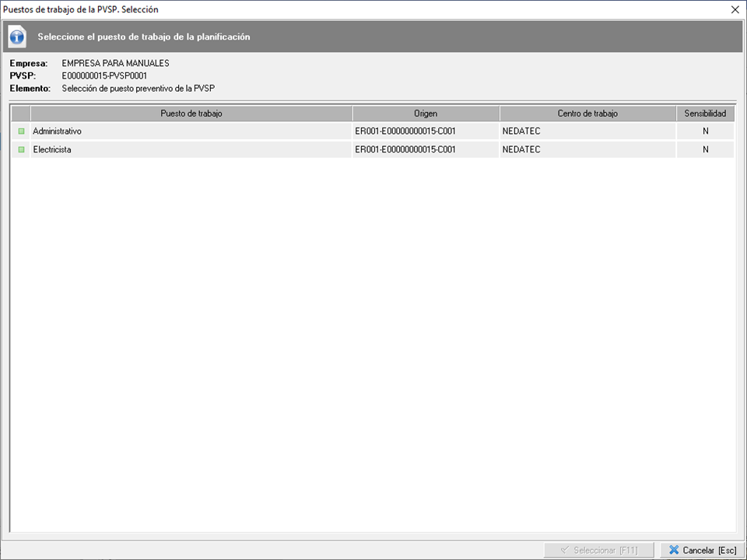Screen dimensions: 747x560
Task: Click the blue info icon in the header banner
Action: (x=18, y=37)
